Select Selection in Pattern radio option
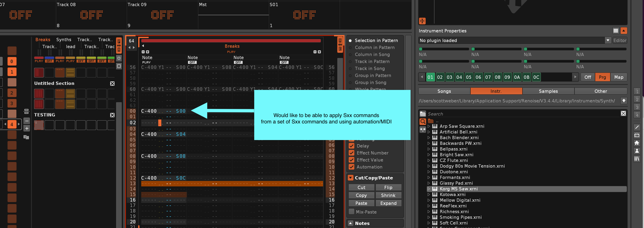Viewport: 644px width, 228px height. (x=350, y=40)
